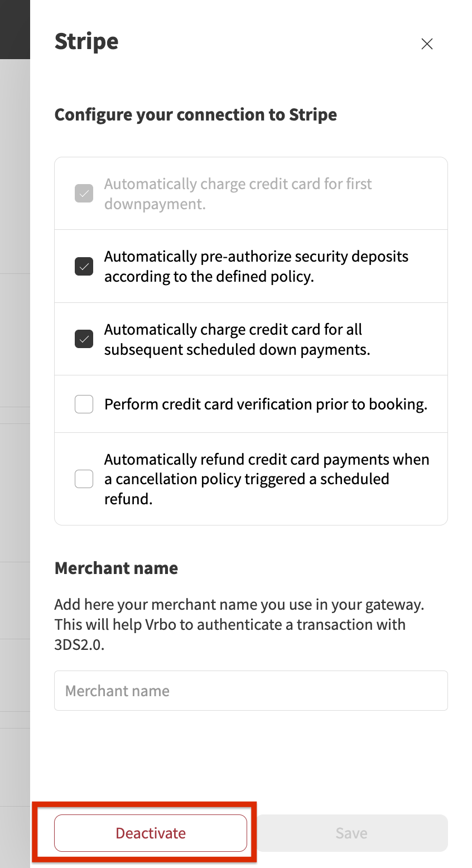Image resolution: width=472 pixels, height=868 pixels.
Task: Click the greyed-out first downpayment checkbox
Action: tap(84, 194)
